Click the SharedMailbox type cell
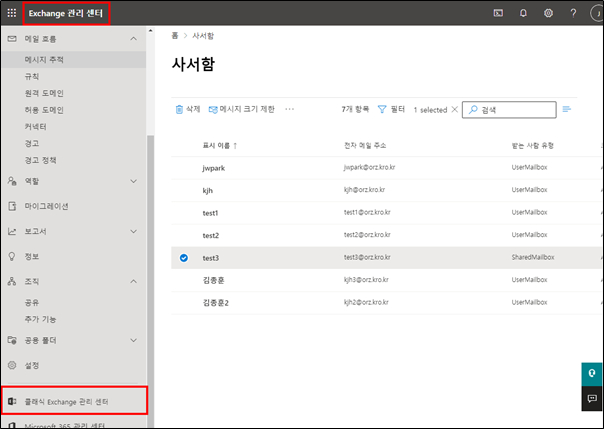604x429 pixels. pyautogui.click(x=533, y=257)
